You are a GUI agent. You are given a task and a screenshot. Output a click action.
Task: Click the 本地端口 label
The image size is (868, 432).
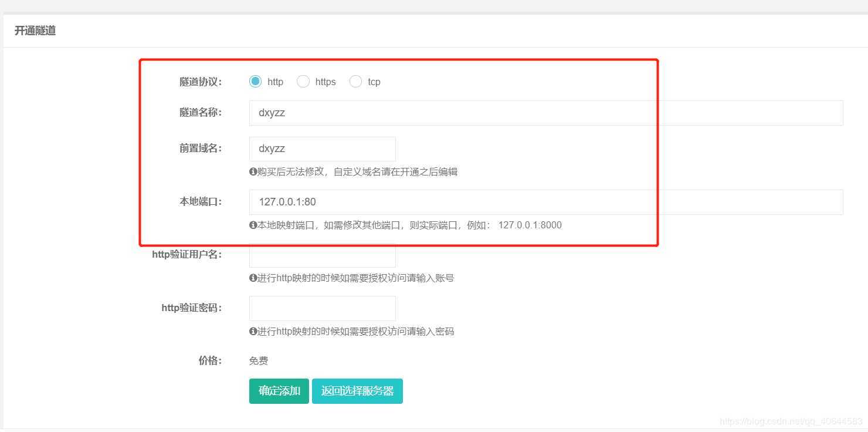click(x=201, y=201)
